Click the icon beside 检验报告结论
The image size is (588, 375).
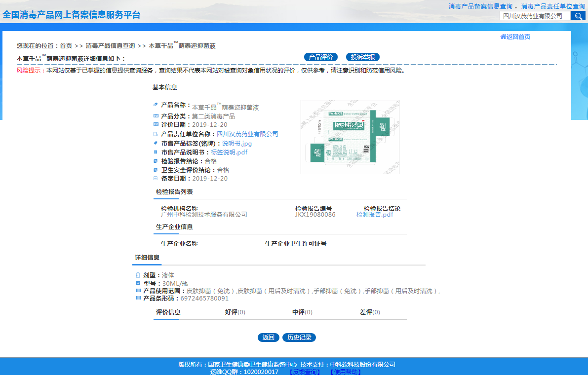click(156, 161)
